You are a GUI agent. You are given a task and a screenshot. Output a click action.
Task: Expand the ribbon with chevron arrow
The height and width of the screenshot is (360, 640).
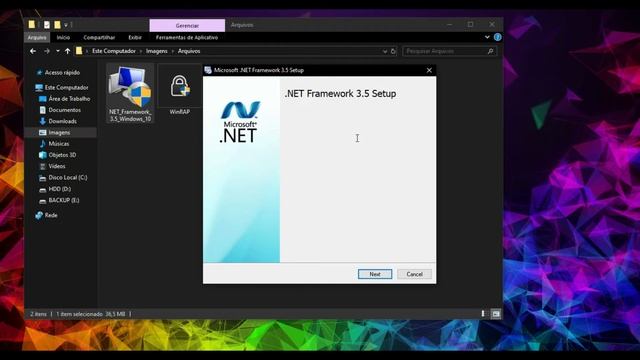point(487,37)
